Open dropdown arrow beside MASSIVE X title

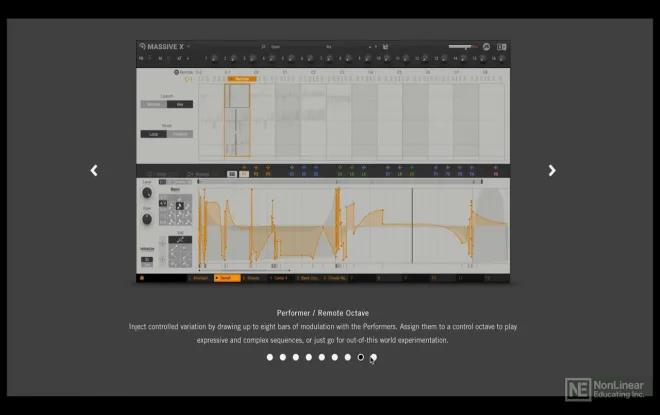pyautogui.click(x=188, y=46)
